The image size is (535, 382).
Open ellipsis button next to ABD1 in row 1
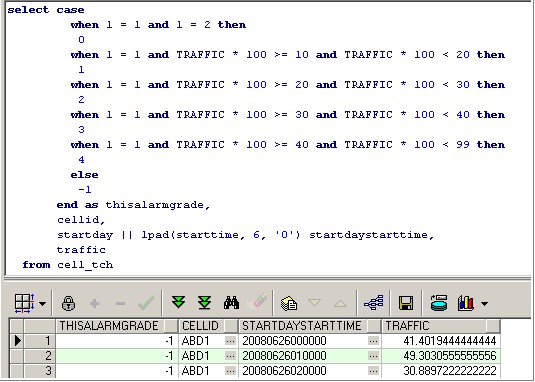[231, 341]
